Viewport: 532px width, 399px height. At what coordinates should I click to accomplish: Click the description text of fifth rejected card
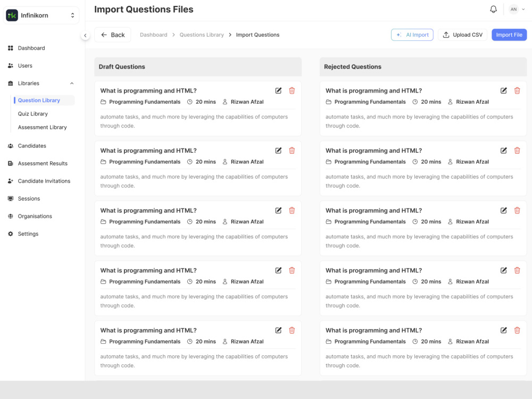coord(419,361)
